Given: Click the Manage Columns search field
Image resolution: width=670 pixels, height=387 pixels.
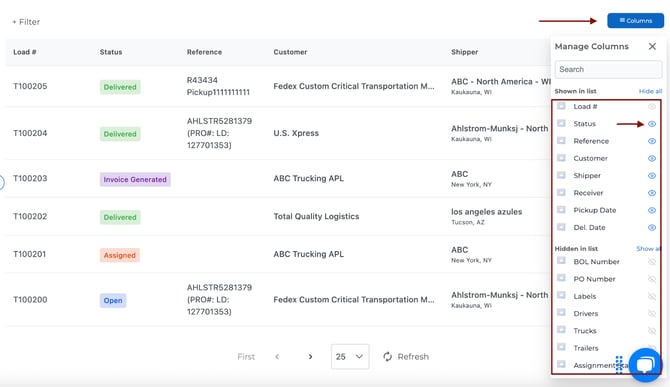Looking at the screenshot, I should coord(608,69).
